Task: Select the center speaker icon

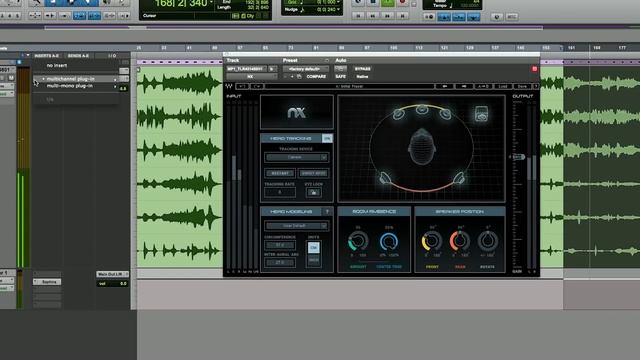Action: (422, 109)
